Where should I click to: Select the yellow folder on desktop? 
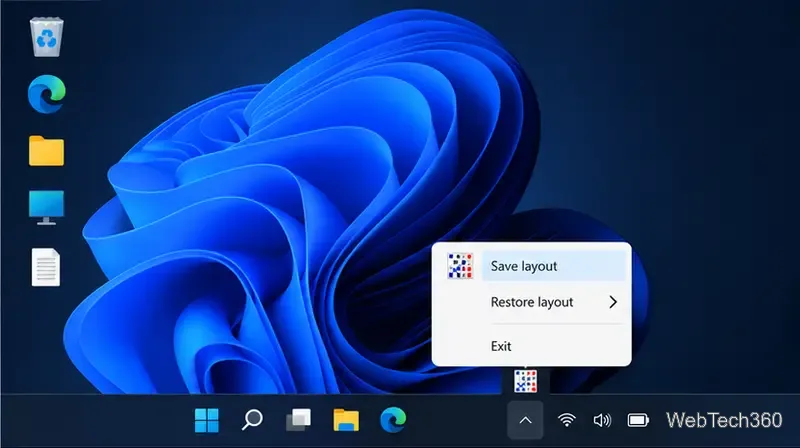pos(46,151)
